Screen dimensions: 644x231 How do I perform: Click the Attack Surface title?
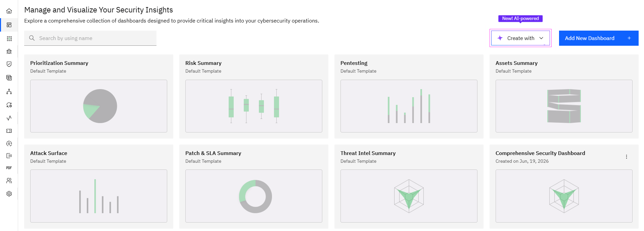(x=49, y=153)
